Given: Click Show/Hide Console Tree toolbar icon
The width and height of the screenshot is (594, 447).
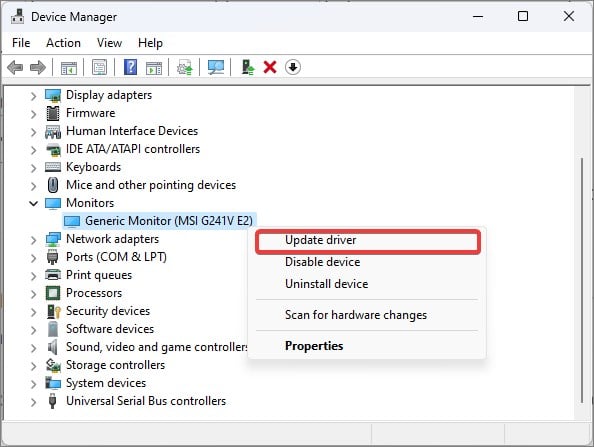Looking at the screenshot, I should click(x=69, y=67).
